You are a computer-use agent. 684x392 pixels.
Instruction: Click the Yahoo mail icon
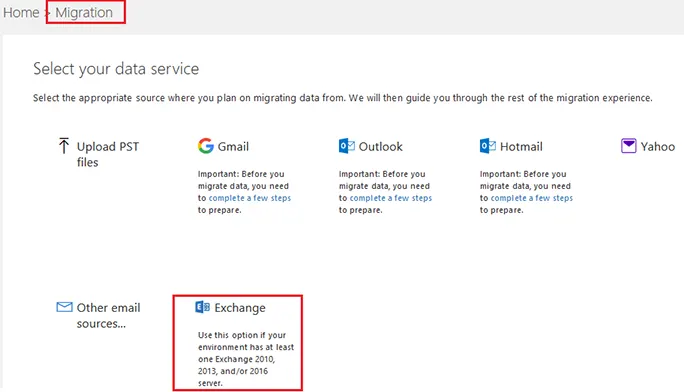click(x=629, y=146)
